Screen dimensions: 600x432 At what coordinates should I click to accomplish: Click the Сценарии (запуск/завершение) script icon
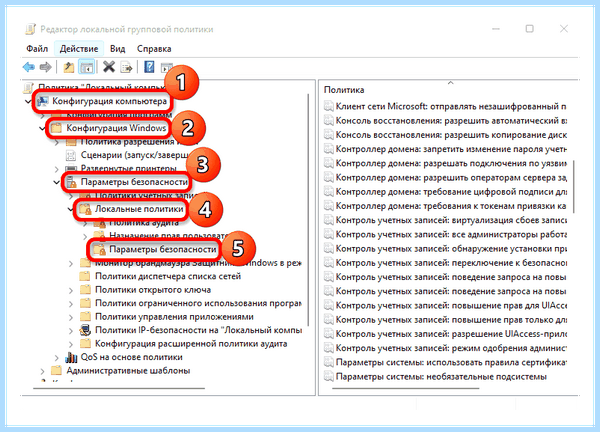[x=71, y=155]
